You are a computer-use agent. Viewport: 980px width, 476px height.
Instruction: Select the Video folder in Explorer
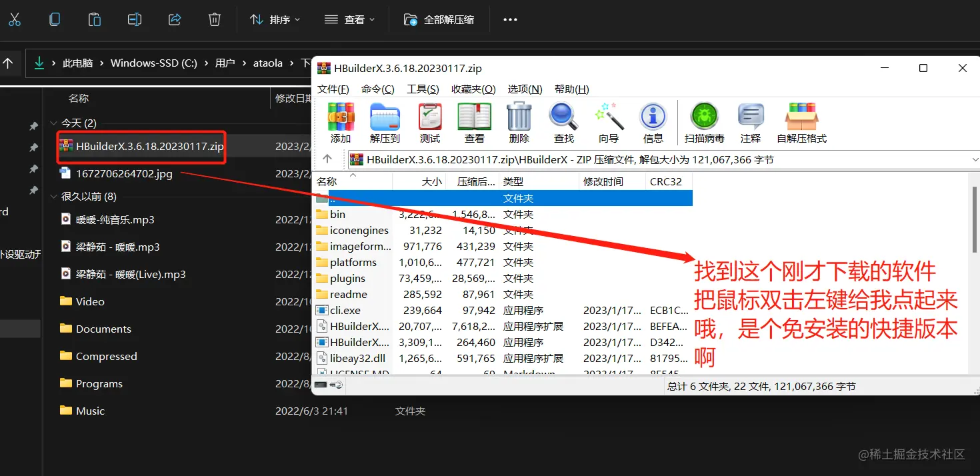pos(82,301)
